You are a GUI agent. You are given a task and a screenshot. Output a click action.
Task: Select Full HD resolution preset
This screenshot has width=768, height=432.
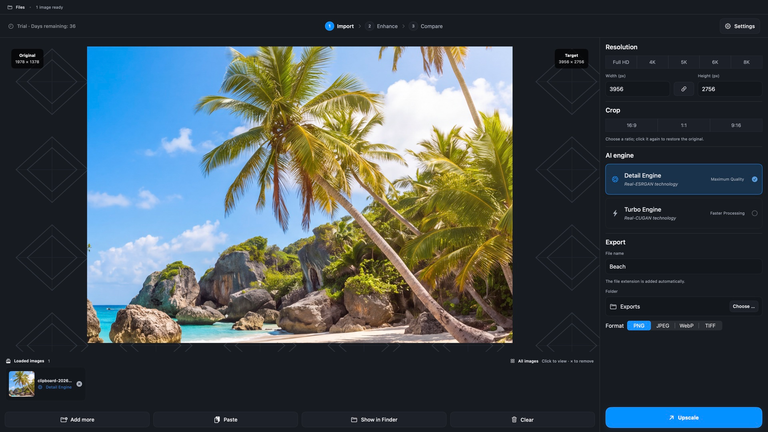[621, 62]
